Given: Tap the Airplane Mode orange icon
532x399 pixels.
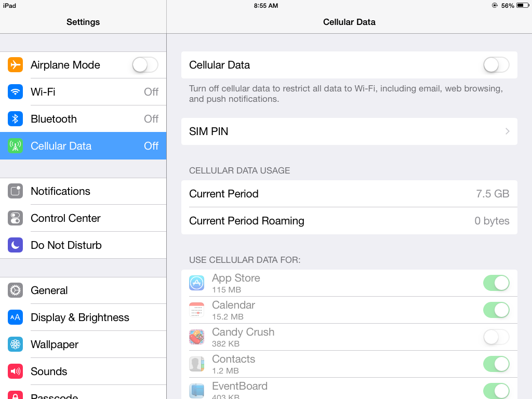Looking at the screenshot, I should [x=16, y=65].
